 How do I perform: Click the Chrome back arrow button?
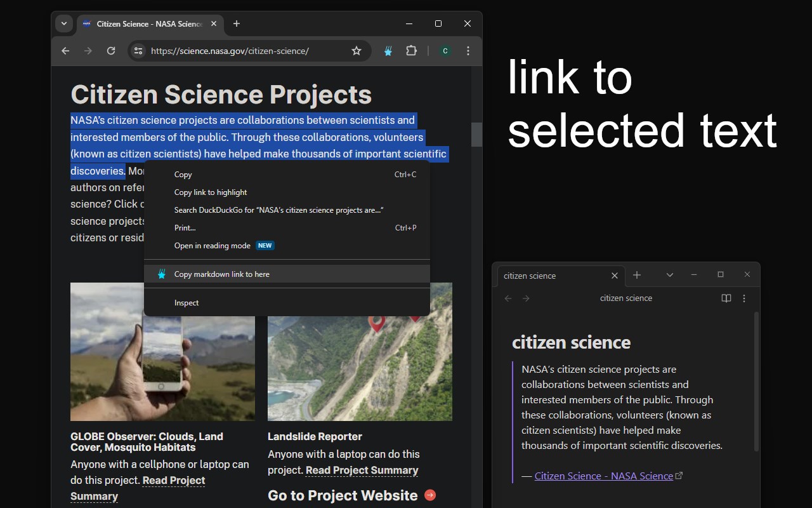coord(65,51)
